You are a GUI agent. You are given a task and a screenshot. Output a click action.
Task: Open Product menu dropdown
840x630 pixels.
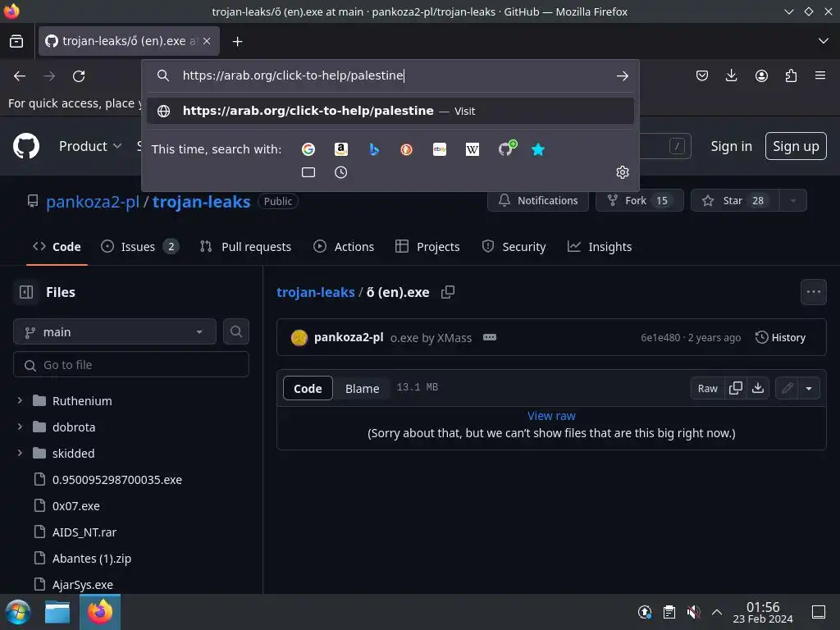[x=90, y=146]
